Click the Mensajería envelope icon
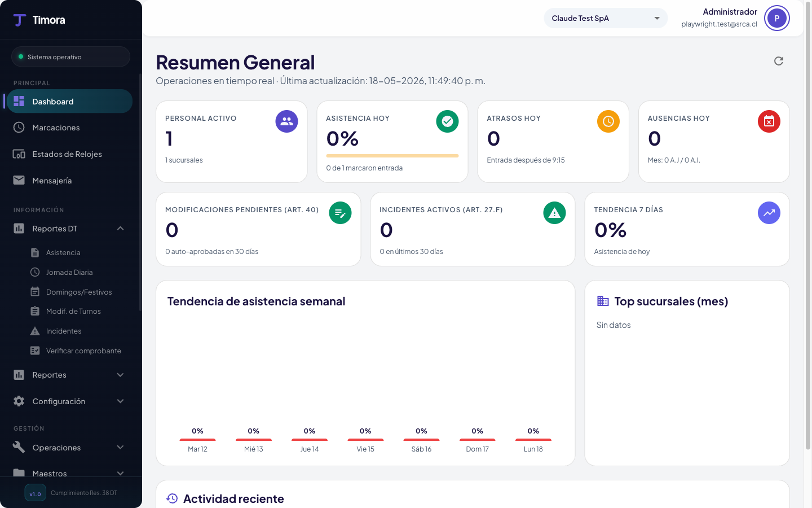 point(19,180)
